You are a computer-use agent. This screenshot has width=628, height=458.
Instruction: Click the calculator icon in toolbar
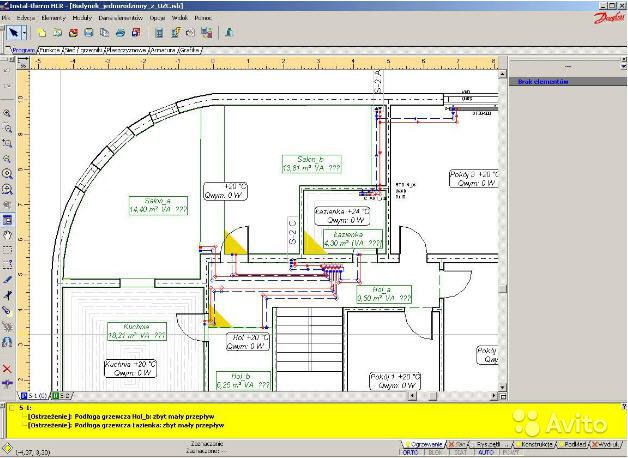pos(159,33)
